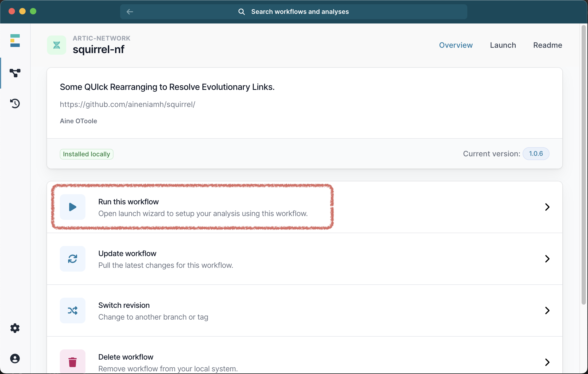Viewport: 588px width, 374px height.
Task: Switch to the Launch tab
Action: coord(503,45)
